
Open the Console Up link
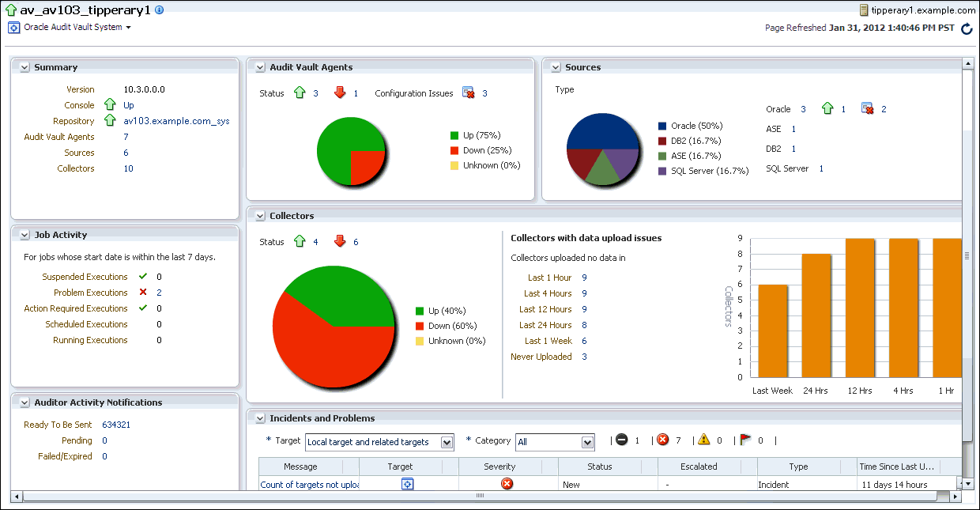129,105
